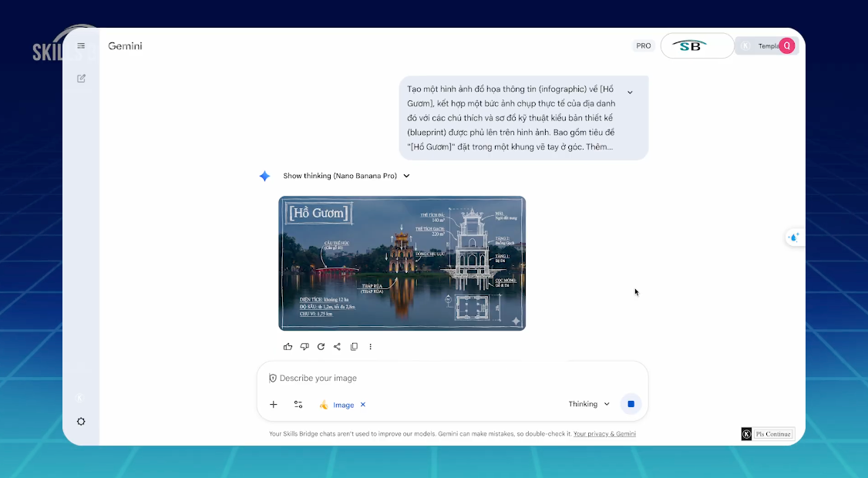Regenerate the image response
The width and height of the screenshot is (868, 478).
[x=321, y=346]
